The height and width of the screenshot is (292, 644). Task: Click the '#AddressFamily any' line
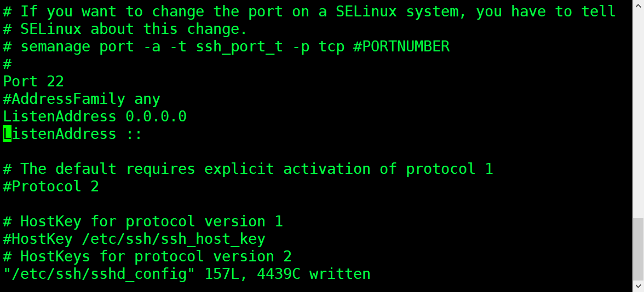coord(81,99)
